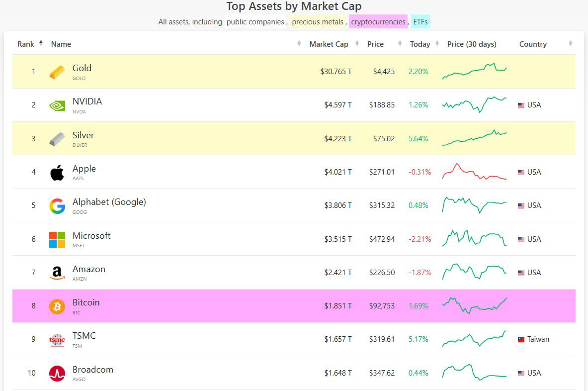Viewport: 588px width, 391px height.
Task: Toggle the public companies filter tag
Action: (x=255, y=22)
